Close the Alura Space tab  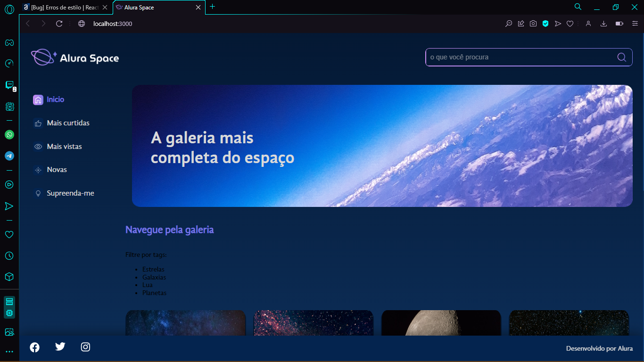pos(198,7)
